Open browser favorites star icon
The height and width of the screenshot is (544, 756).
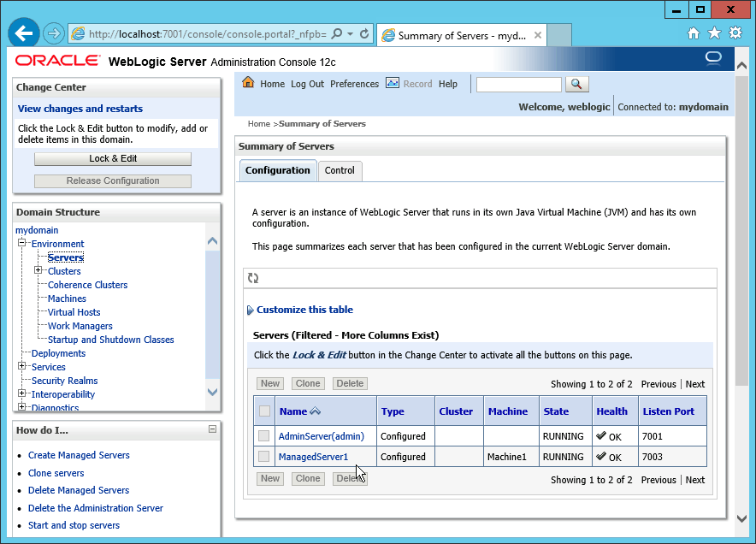pos(715,33)
